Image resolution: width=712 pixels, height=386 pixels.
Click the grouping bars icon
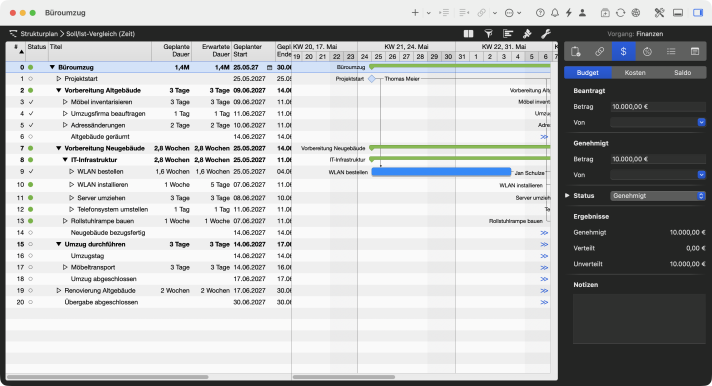(508, 34)
